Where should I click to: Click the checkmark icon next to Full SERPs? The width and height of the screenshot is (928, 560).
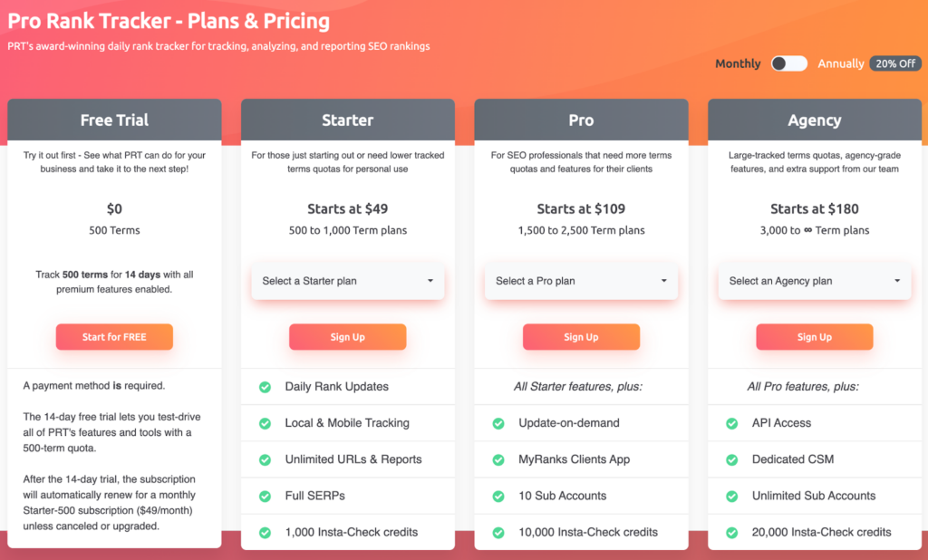click(266, 496)
